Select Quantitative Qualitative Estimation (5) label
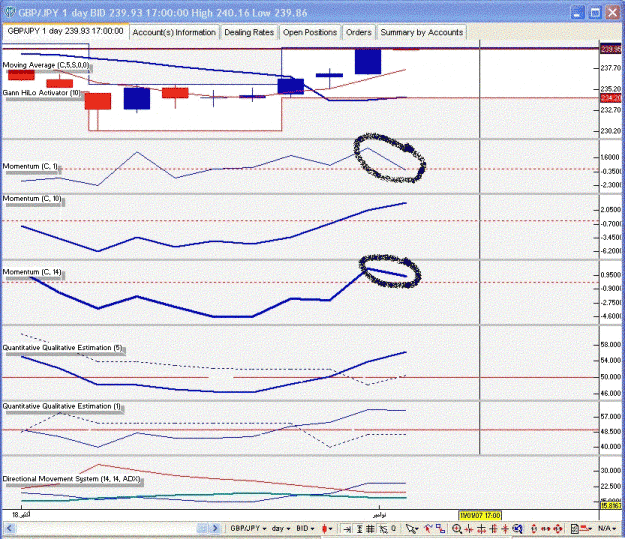This screenshot has width=625, height=539. coord(63,348)
